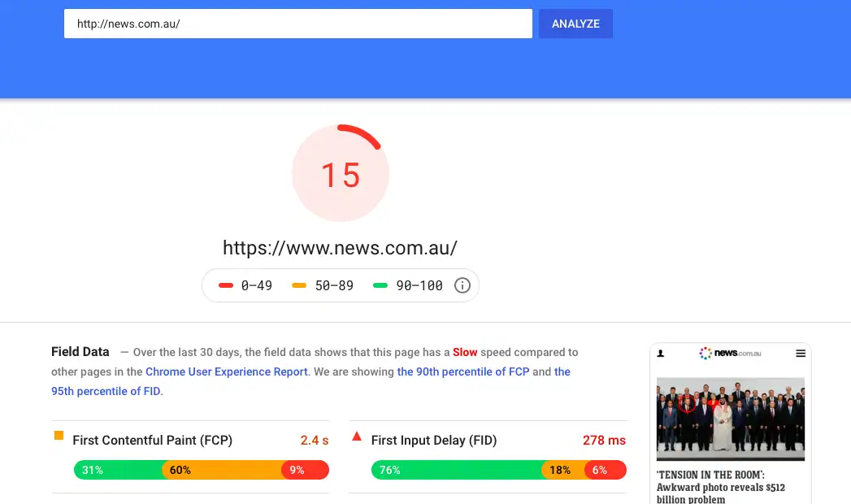Screen dimensions: 851x504
Task: Click the orange 50–89 legend marker
Action: click(299, 285)
